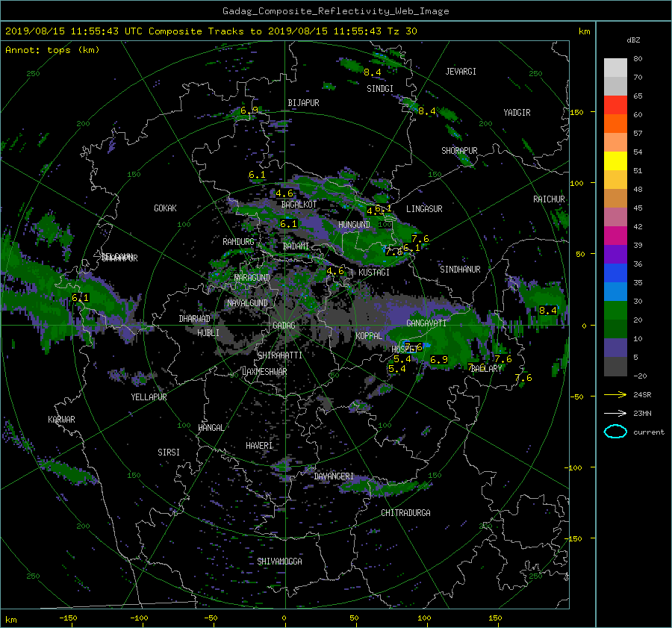Click the 4.6 storm top beside KUSTAGI

coord(335,271)
